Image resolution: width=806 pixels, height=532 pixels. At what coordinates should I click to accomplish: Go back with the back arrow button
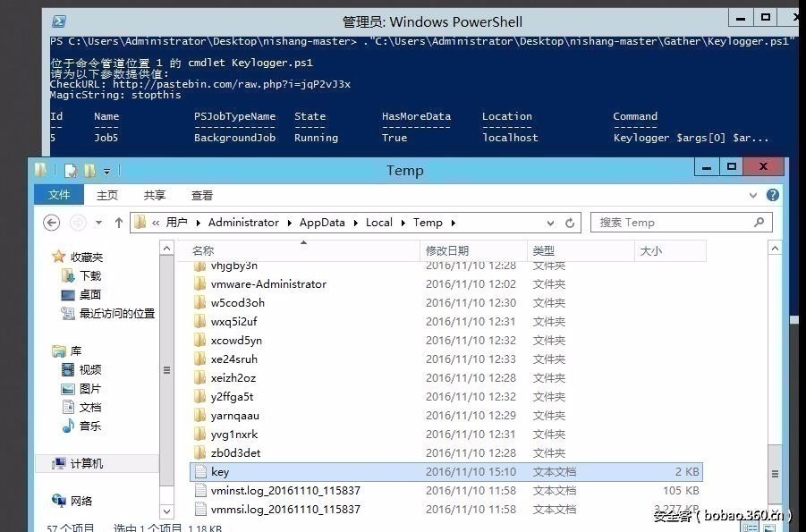click(51, 223)
